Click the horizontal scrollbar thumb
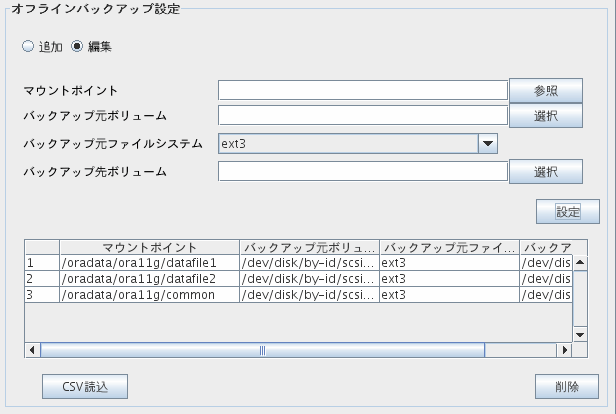The width and height of the screenshot is (616, 414). point(262,350)
